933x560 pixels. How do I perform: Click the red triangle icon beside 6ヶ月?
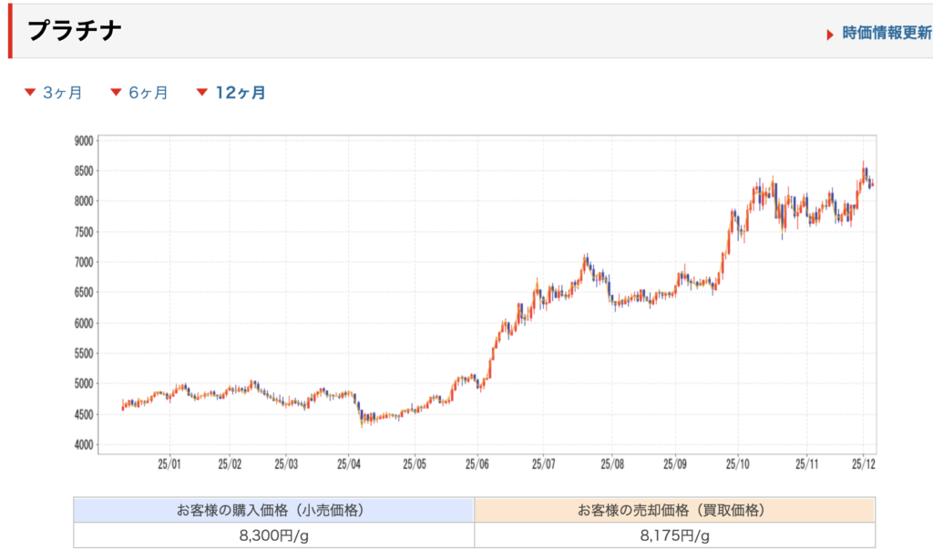coord(116,92)
